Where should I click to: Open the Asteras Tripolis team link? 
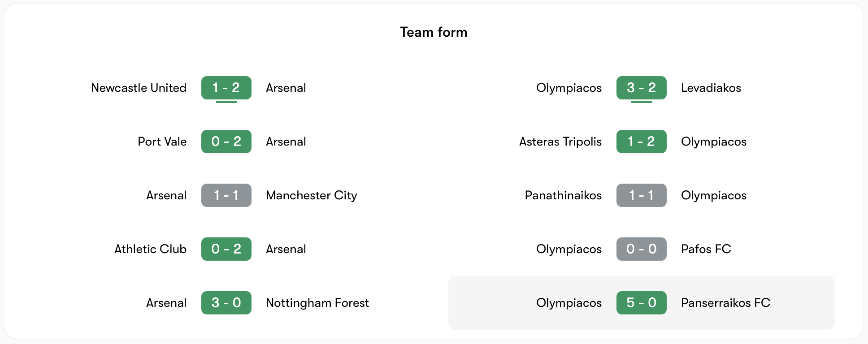click(x=560, y=142)
